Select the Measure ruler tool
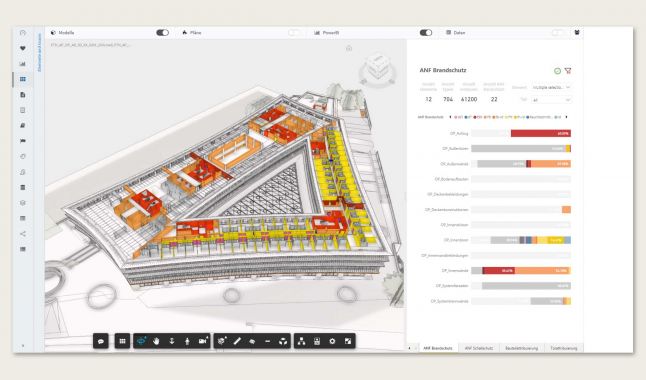This screenshot has height=380, width=646. tap(237, 341)
